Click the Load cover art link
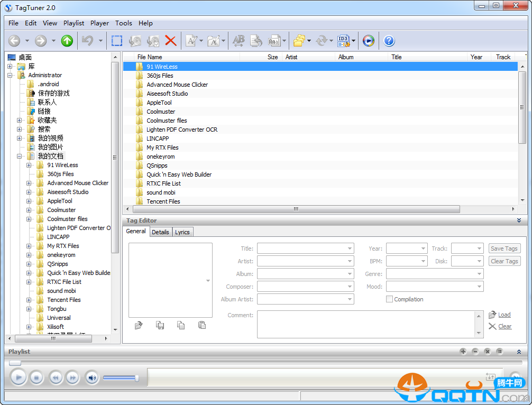The height and width of the screenshot is (405, 532). coord(504,315)
